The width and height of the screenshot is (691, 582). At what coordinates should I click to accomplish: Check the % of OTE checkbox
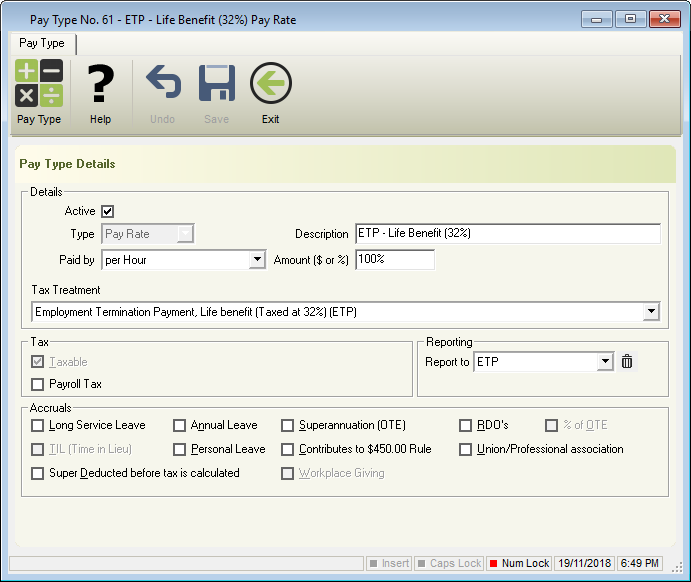pos(551,425)
